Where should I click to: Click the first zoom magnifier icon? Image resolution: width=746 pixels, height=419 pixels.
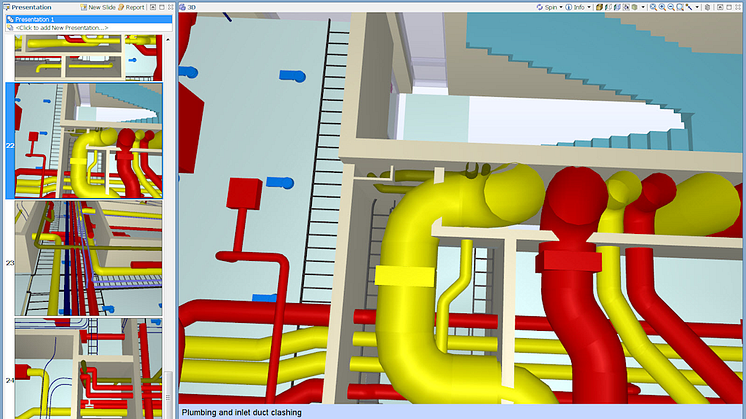tap(653, 7)
